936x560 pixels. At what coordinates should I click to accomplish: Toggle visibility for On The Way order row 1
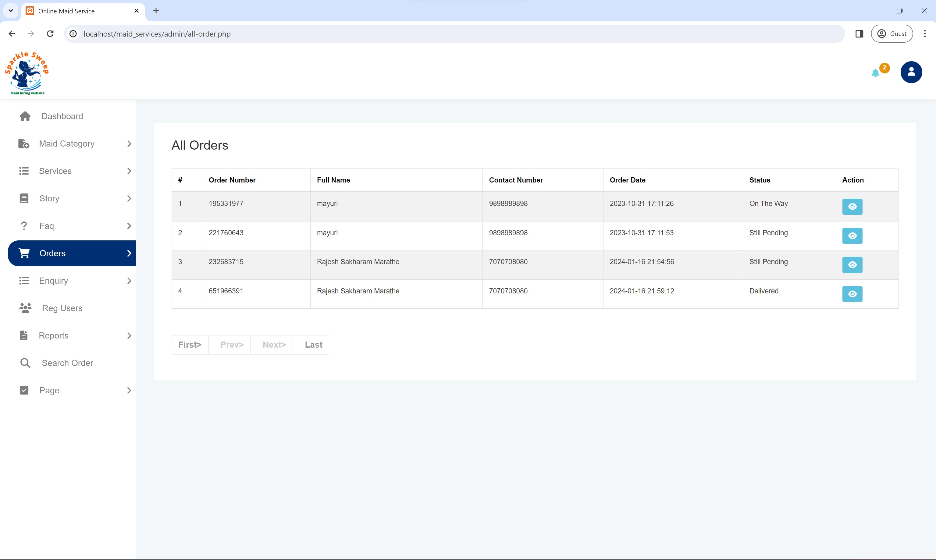(852, 206)
